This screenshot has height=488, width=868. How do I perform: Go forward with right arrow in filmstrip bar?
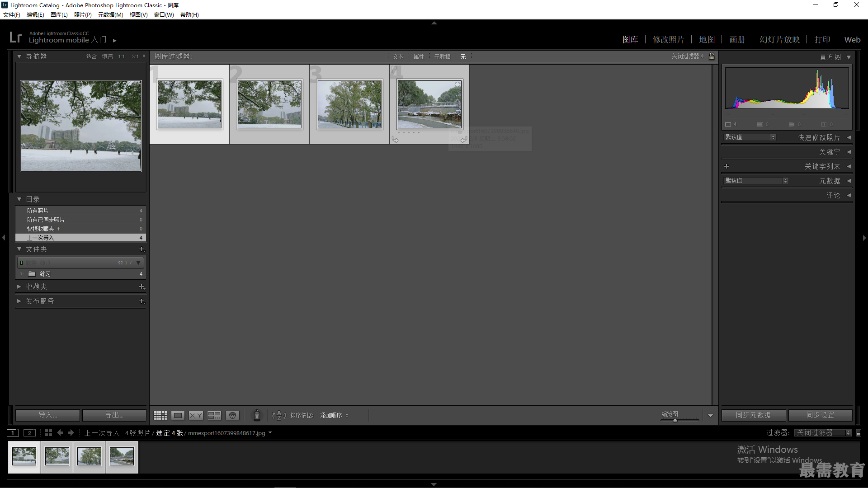point(71,433)
